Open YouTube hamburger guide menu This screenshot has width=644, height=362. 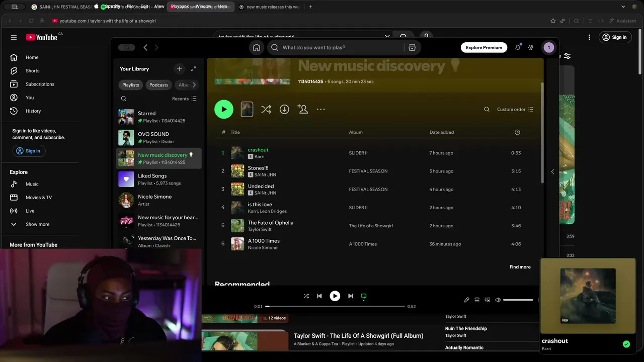pos(14,37)
